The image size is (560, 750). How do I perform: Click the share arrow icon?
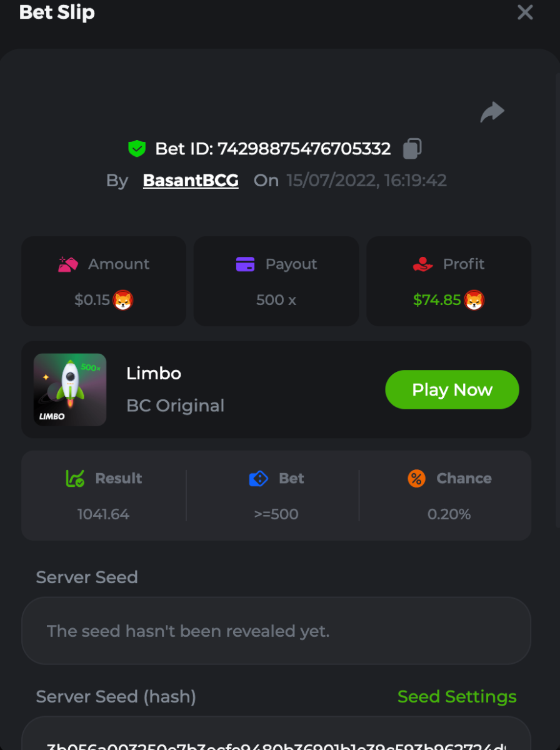pyautogui.click(x=492, y=112)
